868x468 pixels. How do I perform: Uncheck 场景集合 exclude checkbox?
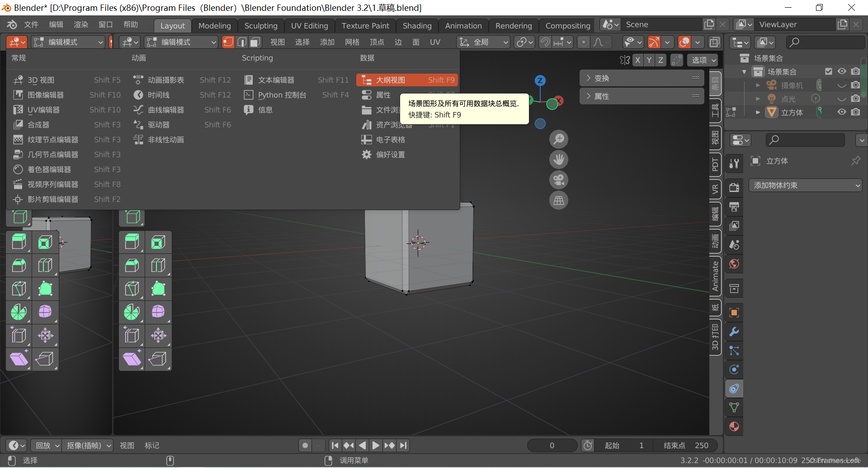(x=829, y=71)
